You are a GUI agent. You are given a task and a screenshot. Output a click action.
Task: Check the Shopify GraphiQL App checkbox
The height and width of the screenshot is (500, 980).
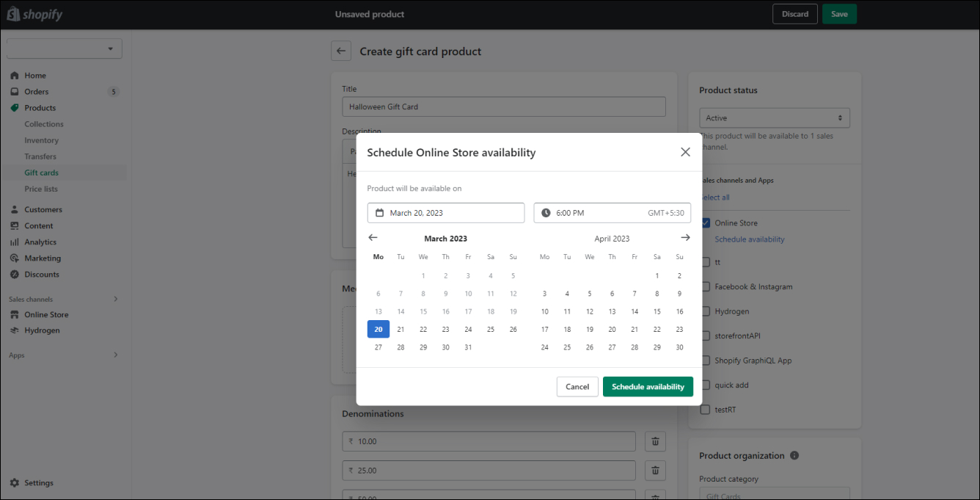click(706, 360)
